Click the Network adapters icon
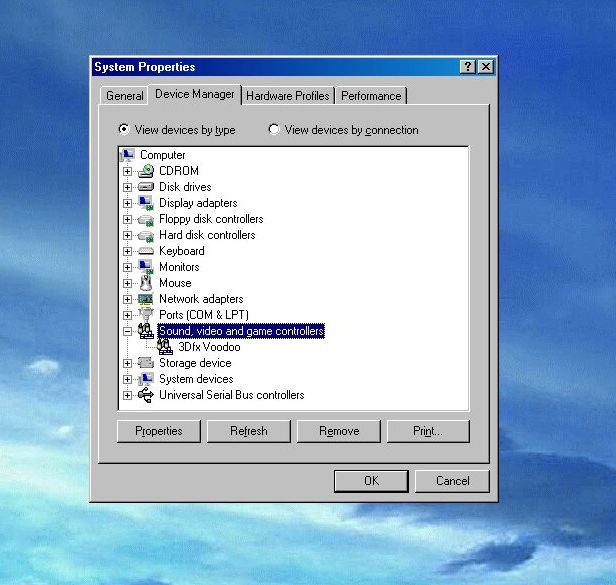This screenshot has width=616, height=585. pos(146,299)
